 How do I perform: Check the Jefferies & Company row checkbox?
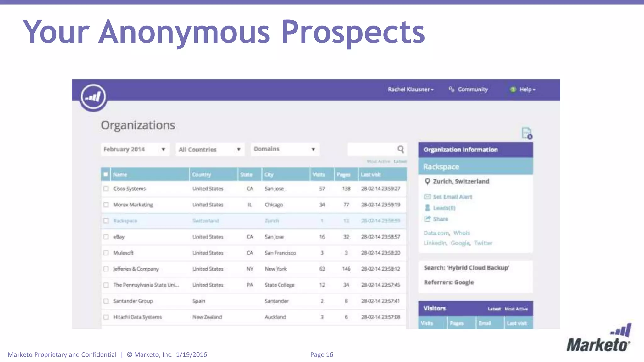point(106,269)
